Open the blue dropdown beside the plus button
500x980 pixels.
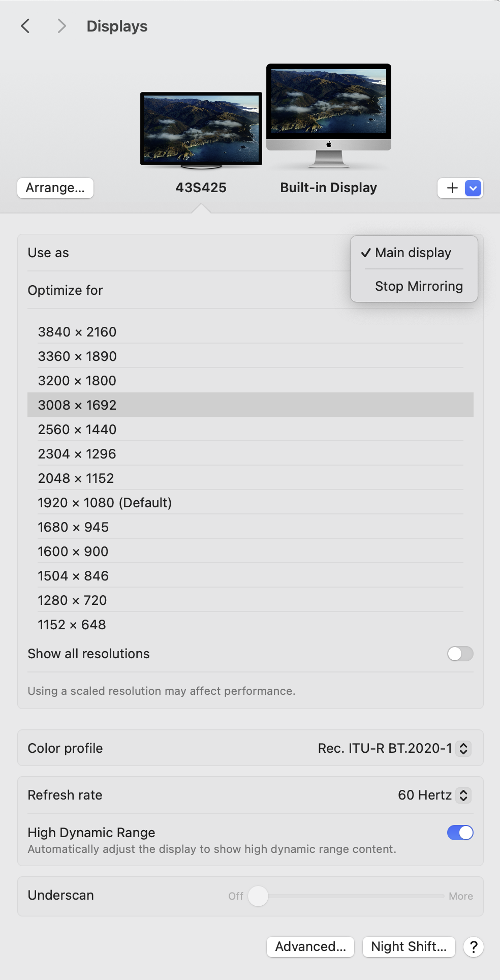click(x=472, y=188)
